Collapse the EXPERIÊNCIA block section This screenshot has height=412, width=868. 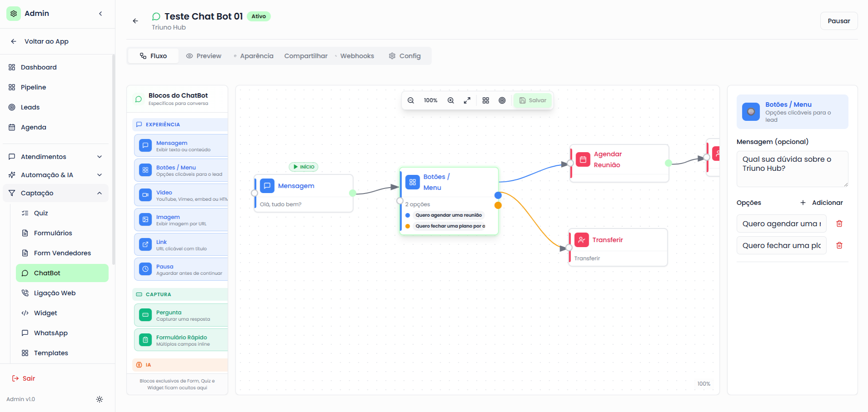[180, 124]
